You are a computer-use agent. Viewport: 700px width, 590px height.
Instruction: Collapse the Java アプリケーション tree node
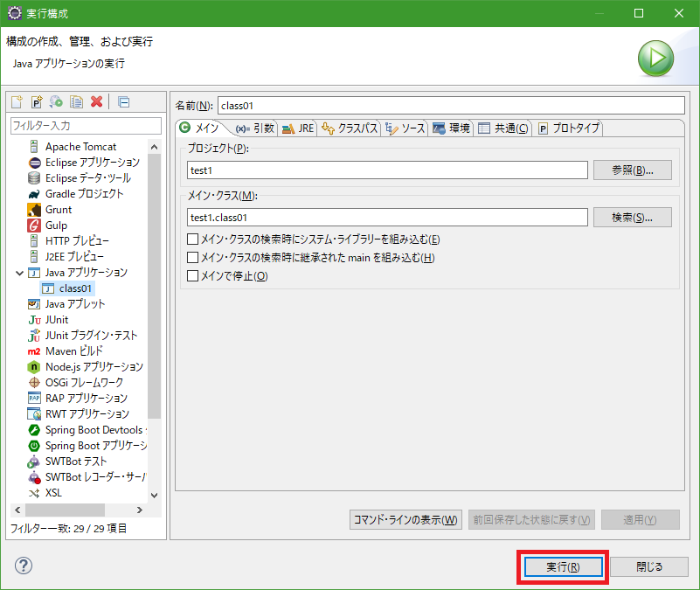[x=19, y=273]
